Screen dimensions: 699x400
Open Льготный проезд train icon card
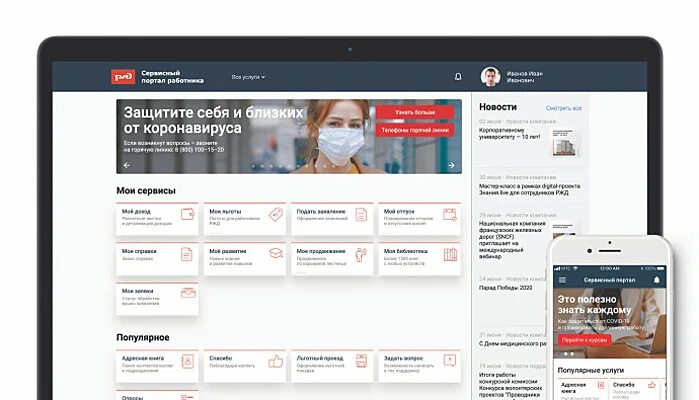pyautogui.click(x=332, y=366)
